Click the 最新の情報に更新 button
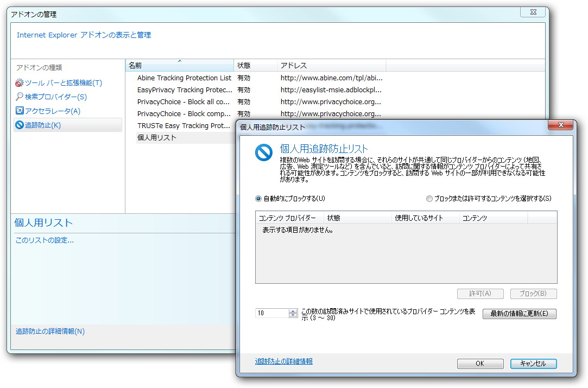 pos(519,314)
